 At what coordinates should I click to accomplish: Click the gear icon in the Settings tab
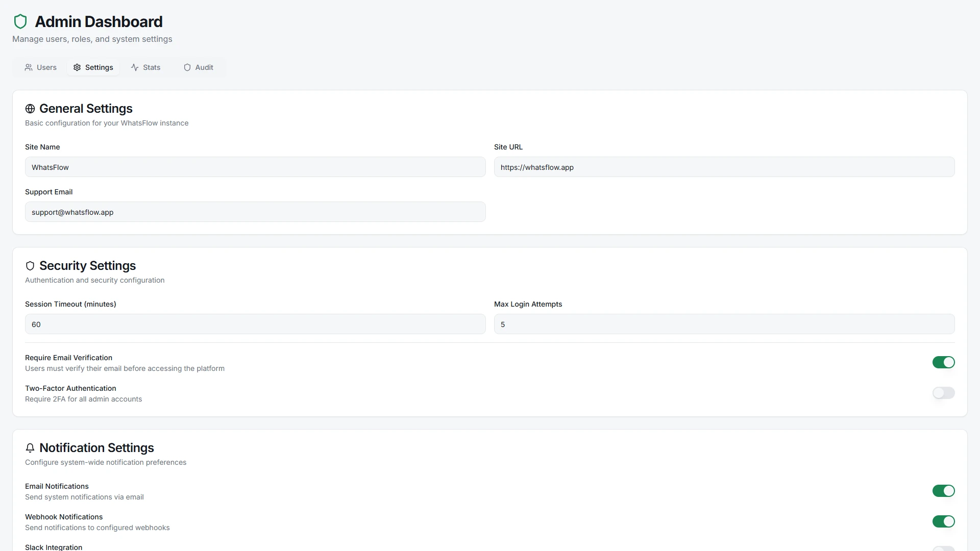tap(77, 67)
